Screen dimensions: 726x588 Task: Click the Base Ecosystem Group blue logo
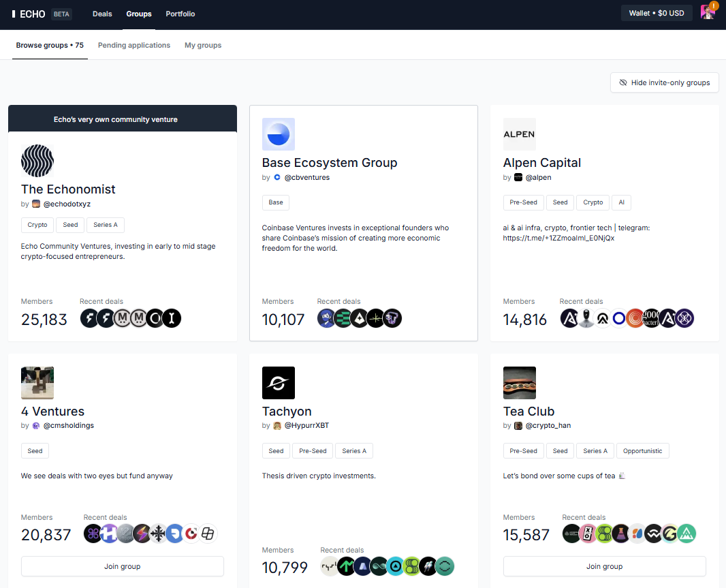tap(279, 134)
